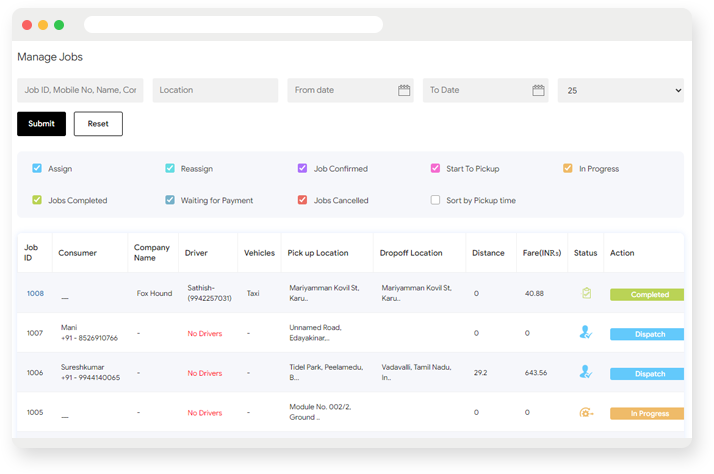
Task: Enable Sort by Pickup time checkbox
Action: [x=435, y=200]
